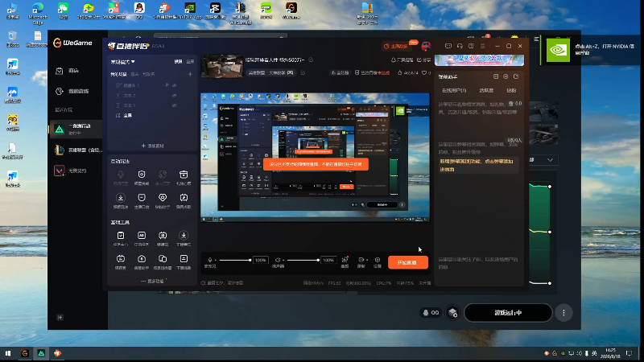This screenshot has width=644, height=362.
Task: Open the WeGame app in Windows taskbar
Action: pyautogui.click(x=25, y=353)
